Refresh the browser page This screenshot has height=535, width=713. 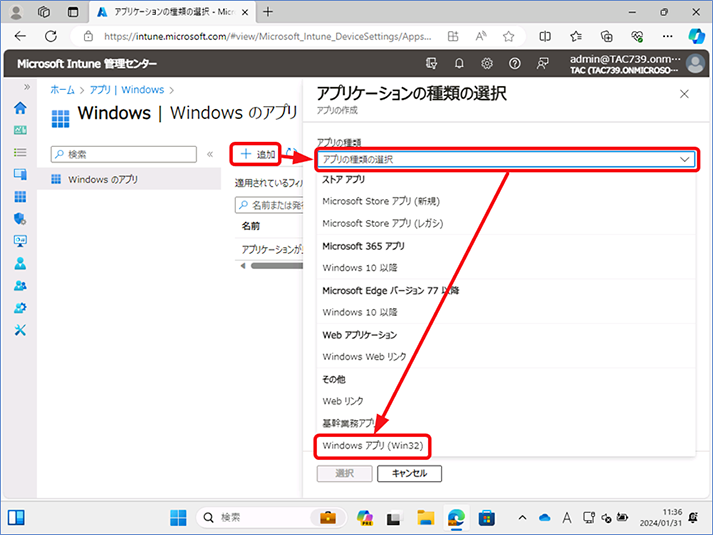(51, 36)
